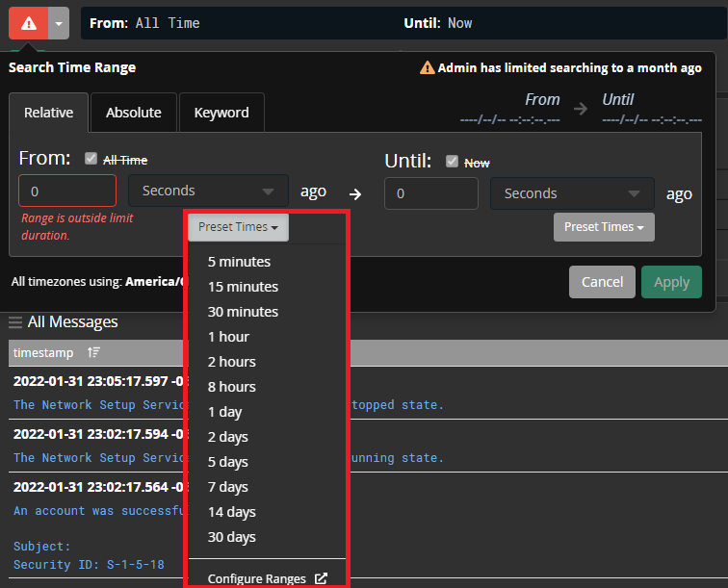Open the message dated 2022-01-31 23:05:17.597
Screen dimensions: 728x588
(x=98, y=381)
